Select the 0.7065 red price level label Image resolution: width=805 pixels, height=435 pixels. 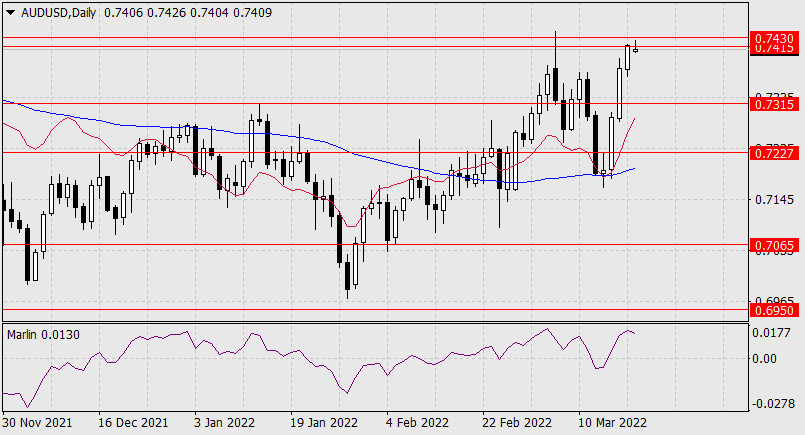774,245
